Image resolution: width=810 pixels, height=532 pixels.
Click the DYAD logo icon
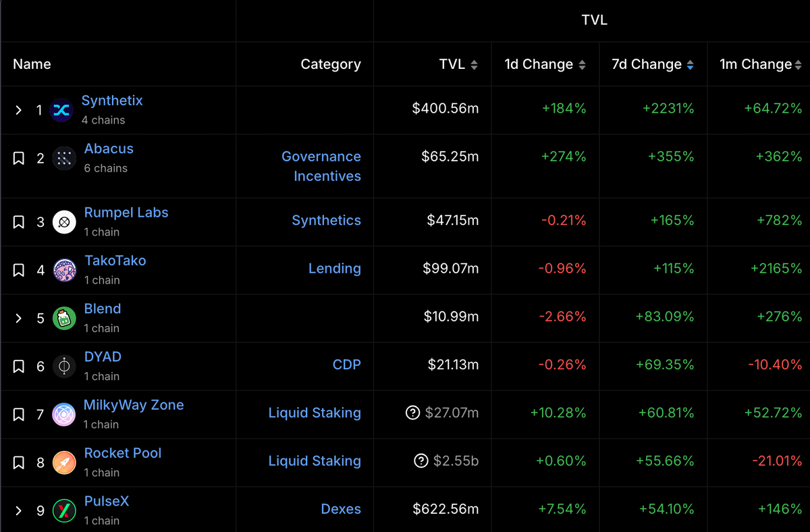click(64, 367)
